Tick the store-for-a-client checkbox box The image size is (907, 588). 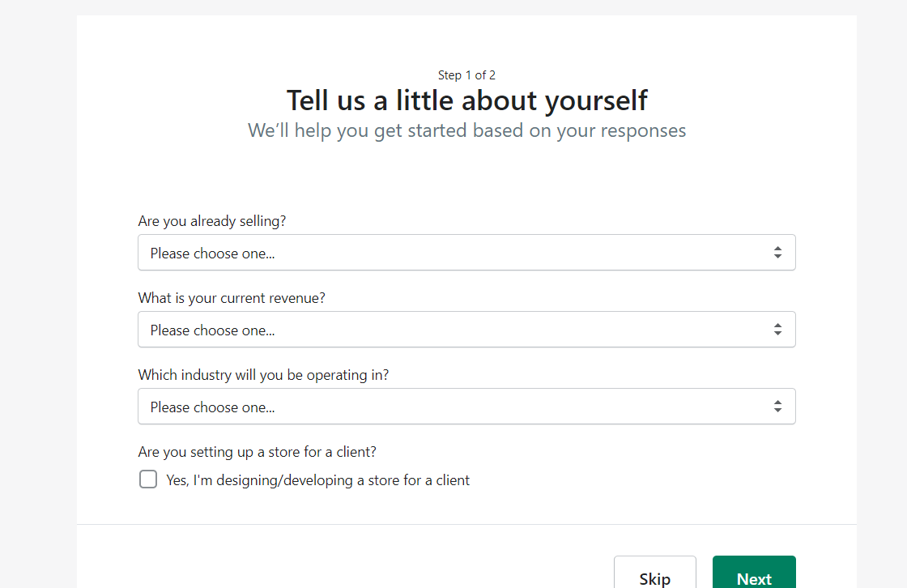click(148, 479)
